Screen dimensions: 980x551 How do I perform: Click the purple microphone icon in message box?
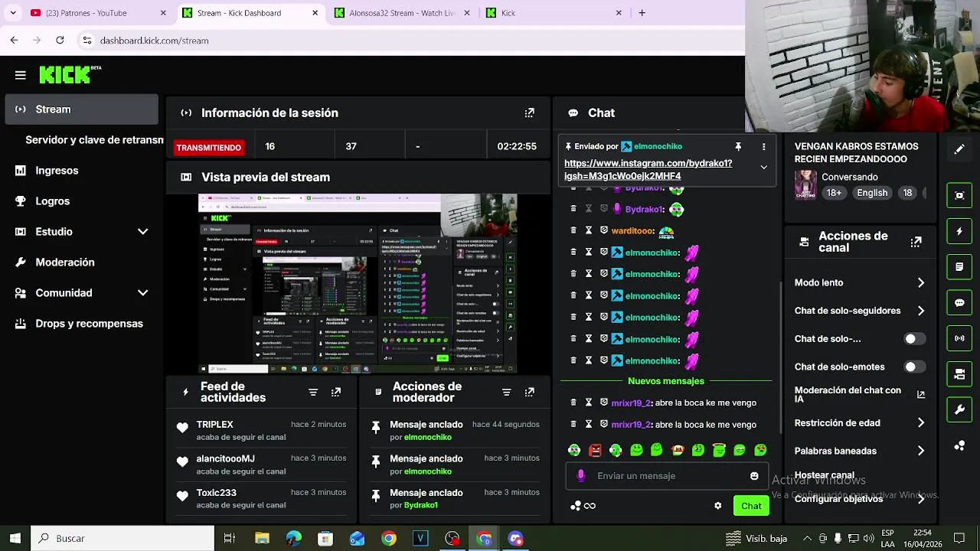580,476
